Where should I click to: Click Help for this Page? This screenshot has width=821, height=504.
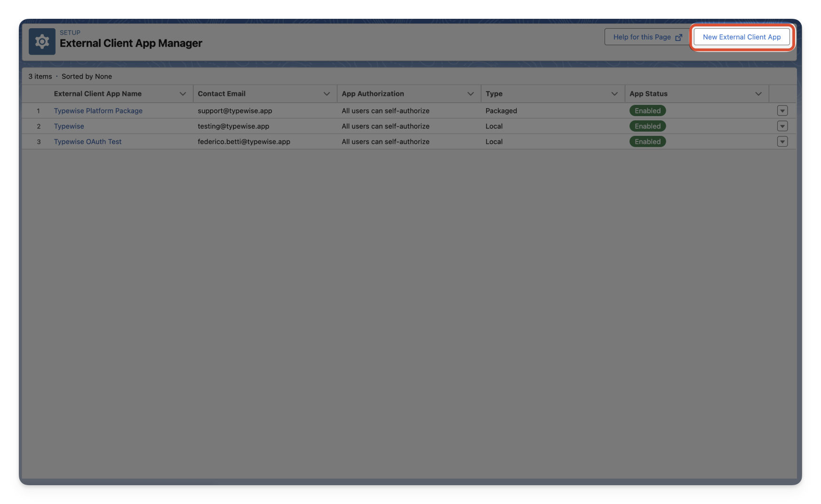[x=642, y=37]
